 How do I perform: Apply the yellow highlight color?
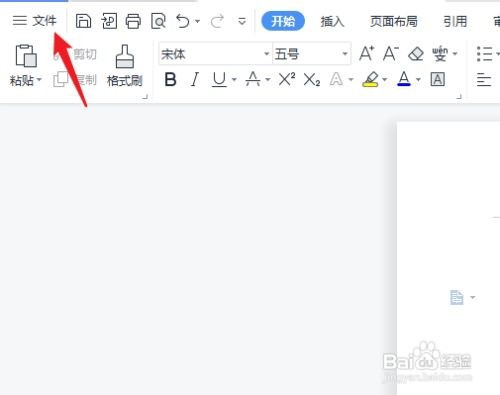pyautogui.click(x=370, y=80)
